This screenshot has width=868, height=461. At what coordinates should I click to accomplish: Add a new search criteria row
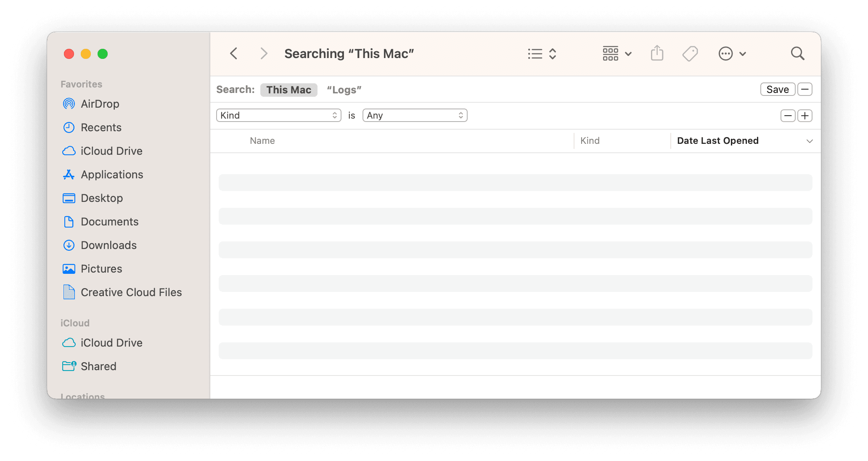pos(804,115)
